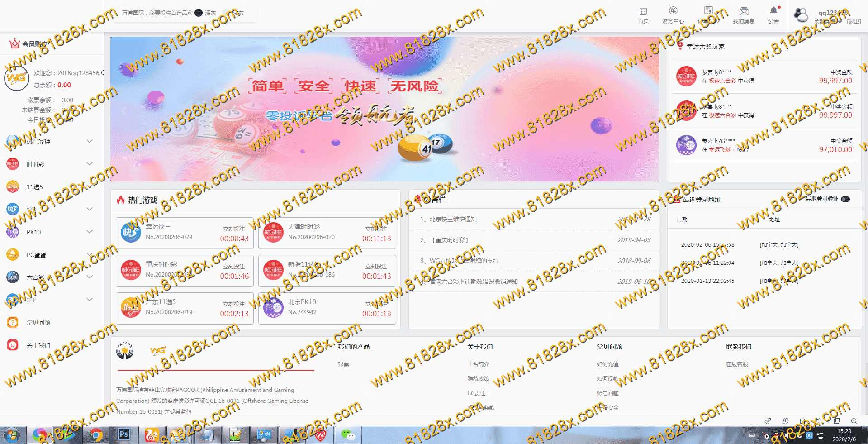Toggle the 异地登录验证 switch
The width and height of the screenshot is (868, 444).
tap(845, 199)
